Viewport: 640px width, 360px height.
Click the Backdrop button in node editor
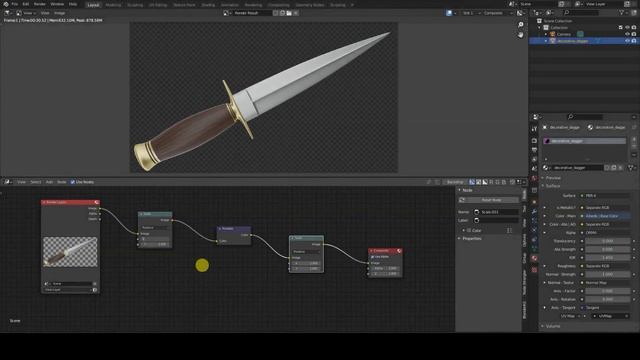(x=455, y=182)
